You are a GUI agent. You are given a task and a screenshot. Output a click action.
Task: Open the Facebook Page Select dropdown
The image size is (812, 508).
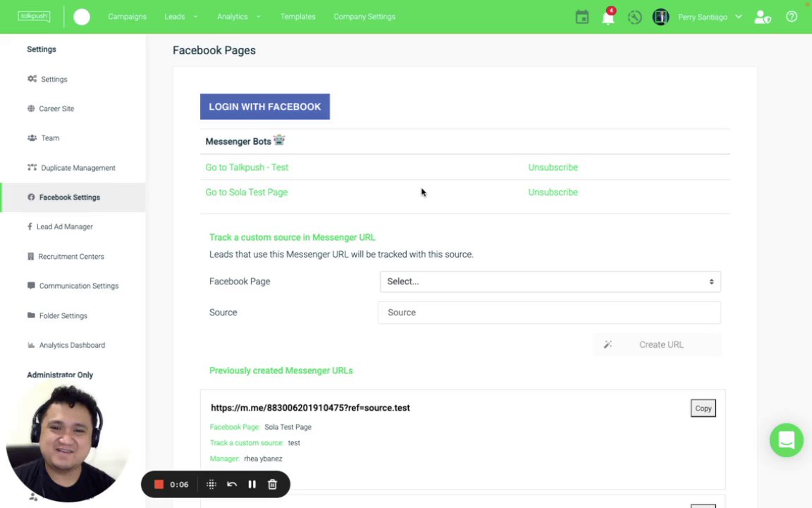coord(550,282)
